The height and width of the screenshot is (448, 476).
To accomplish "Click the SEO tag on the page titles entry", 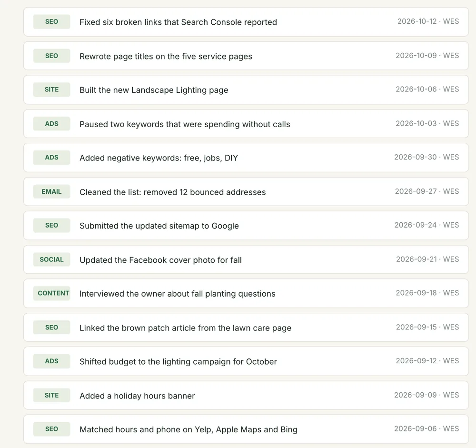I will pos(51,56).
